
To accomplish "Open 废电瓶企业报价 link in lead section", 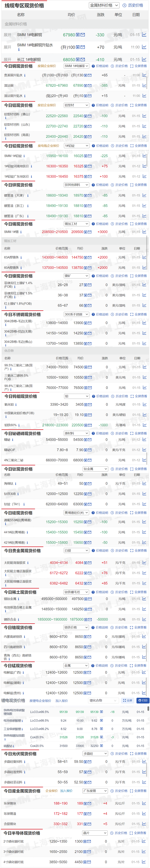I will coord(48,146).
